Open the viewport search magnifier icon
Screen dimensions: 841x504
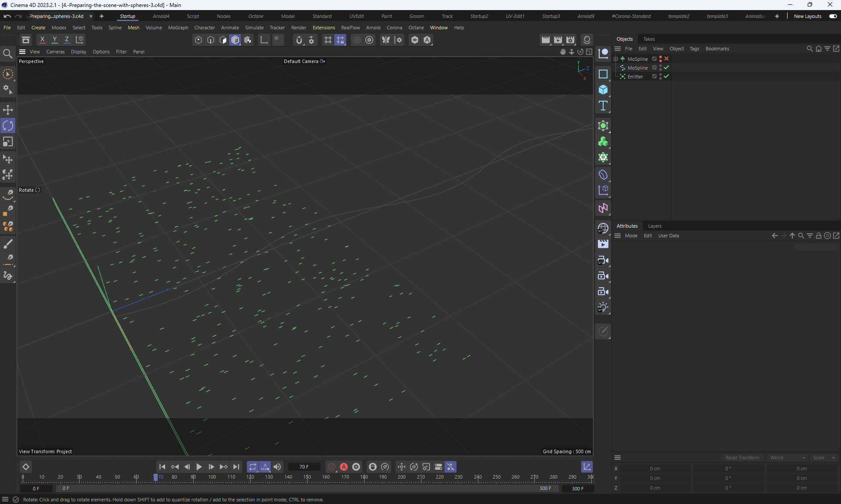[7, 54]
